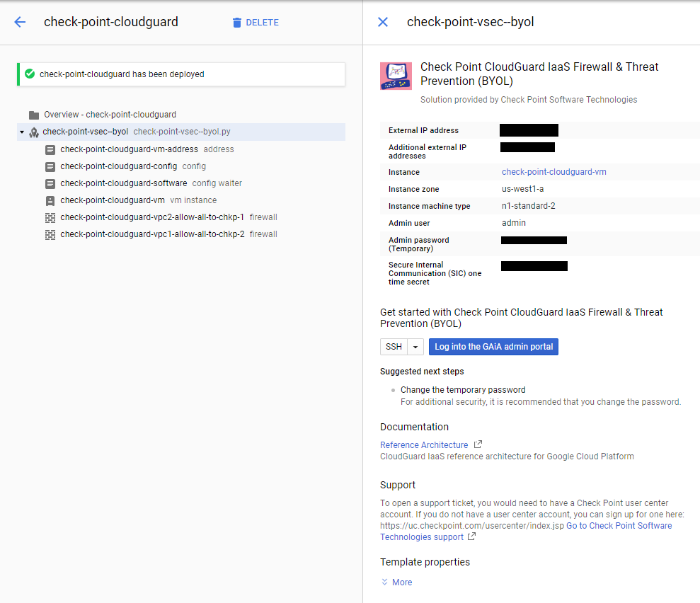Viewport: 700px width, 603px height.
Task: Click the DELETE button
Action: [256, 23]
